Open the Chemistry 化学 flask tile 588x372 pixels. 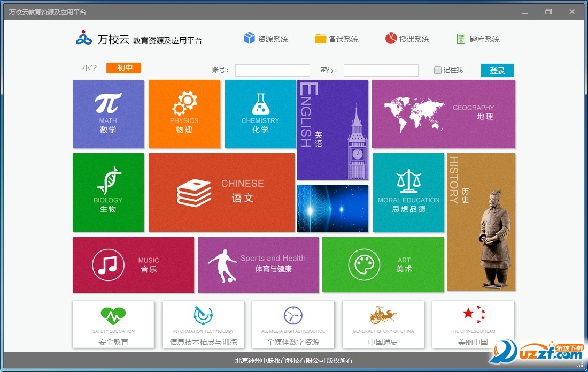coord(260,113)
